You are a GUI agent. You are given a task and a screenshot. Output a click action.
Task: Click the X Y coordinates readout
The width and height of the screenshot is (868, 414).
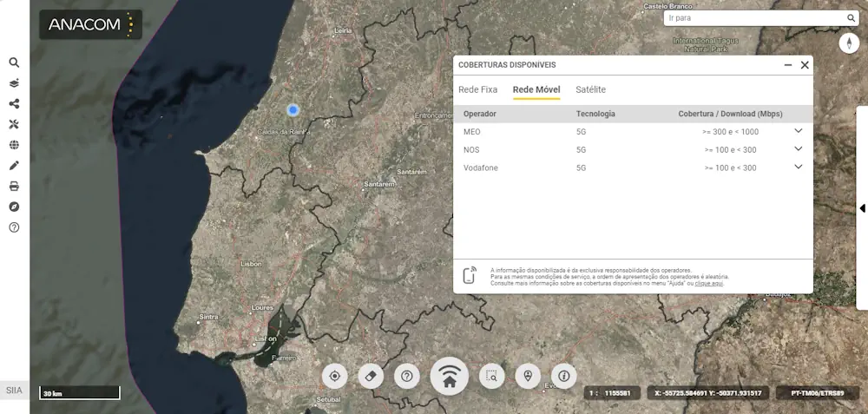coord(708,393)
